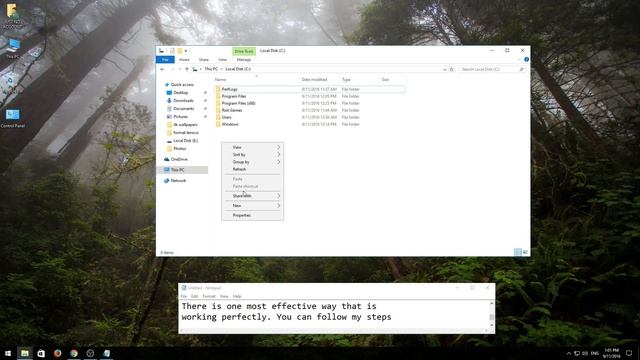Select Desktop in the navigation pane
Screen dimensions: 640x360
coord(180,93)
